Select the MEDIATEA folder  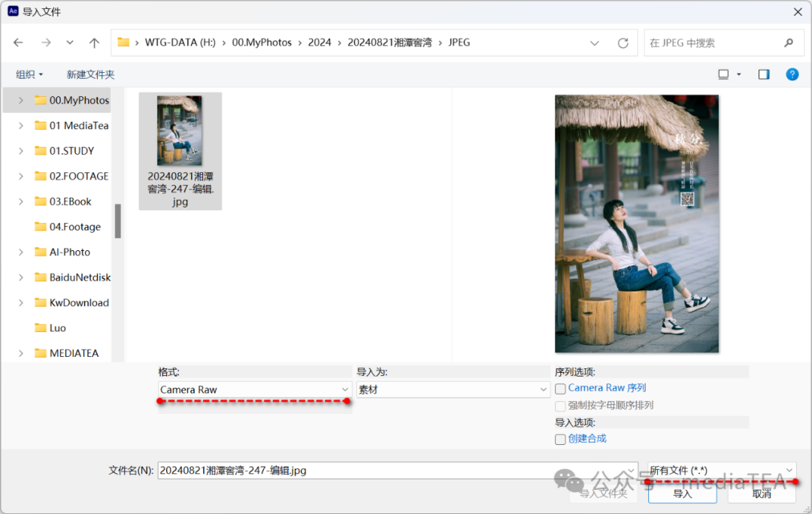pos(66,353)
